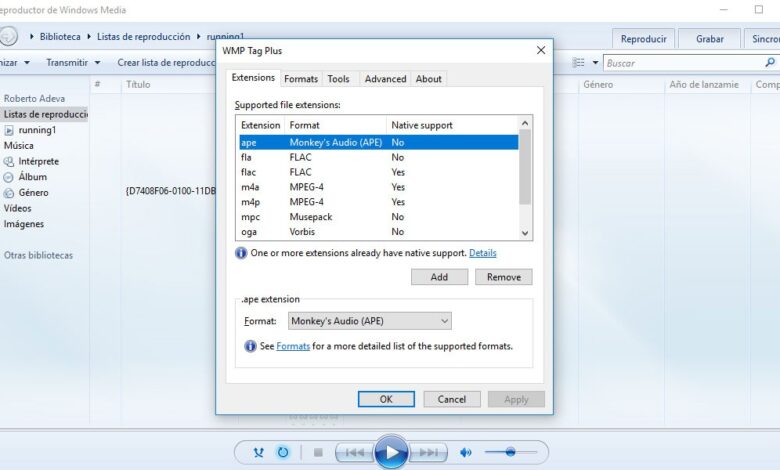The height and width of the screenshot is (470, 780).
Task: Select Imágenes in the sidebar
Action: 23,224
